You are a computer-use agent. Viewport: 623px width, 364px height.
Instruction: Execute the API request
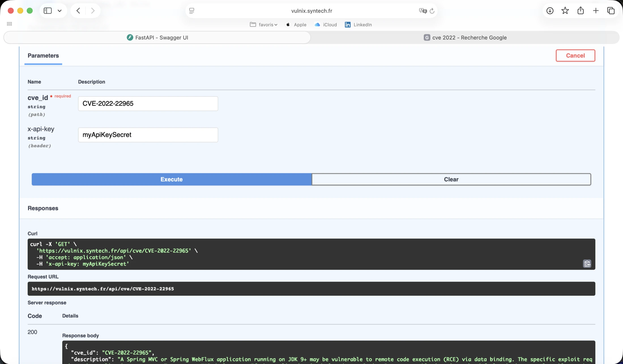click(172, 179)
